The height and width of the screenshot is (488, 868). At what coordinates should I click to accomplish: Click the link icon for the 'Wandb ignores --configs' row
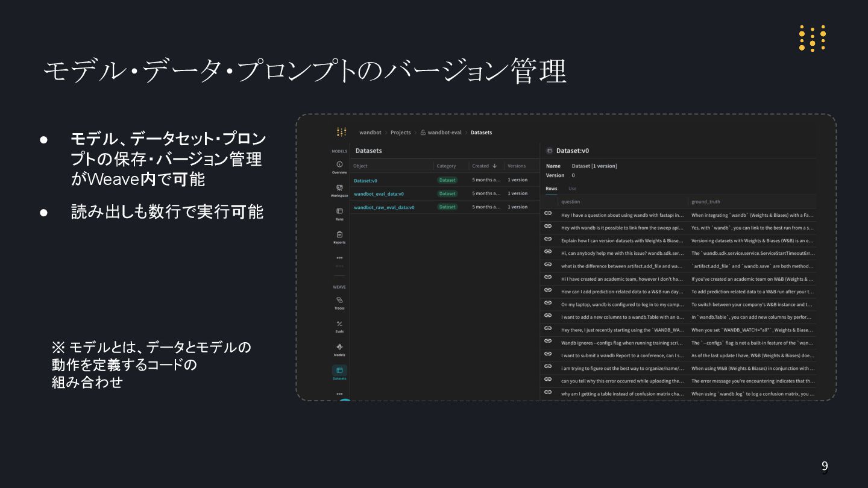pyautogui.click(x=548, y=341)
